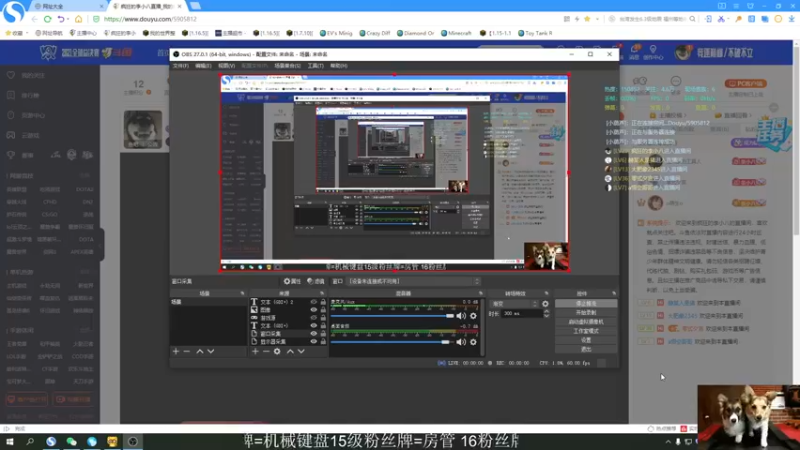The height and width of the screenshot is (450, 800).
Task: Open taskbar search icon
Action: (x=30, y=441)
